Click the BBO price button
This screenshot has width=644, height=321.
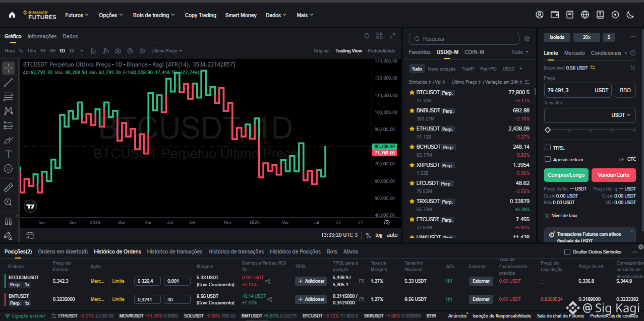625,90
